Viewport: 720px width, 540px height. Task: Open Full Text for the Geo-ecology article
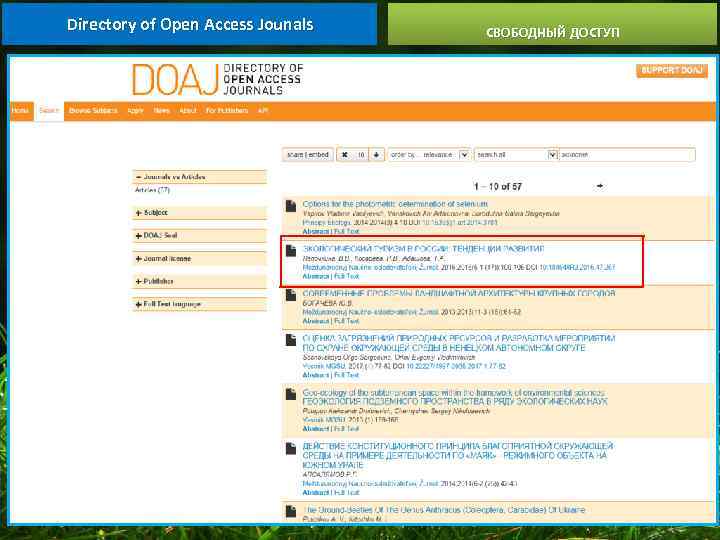[347, 428]
